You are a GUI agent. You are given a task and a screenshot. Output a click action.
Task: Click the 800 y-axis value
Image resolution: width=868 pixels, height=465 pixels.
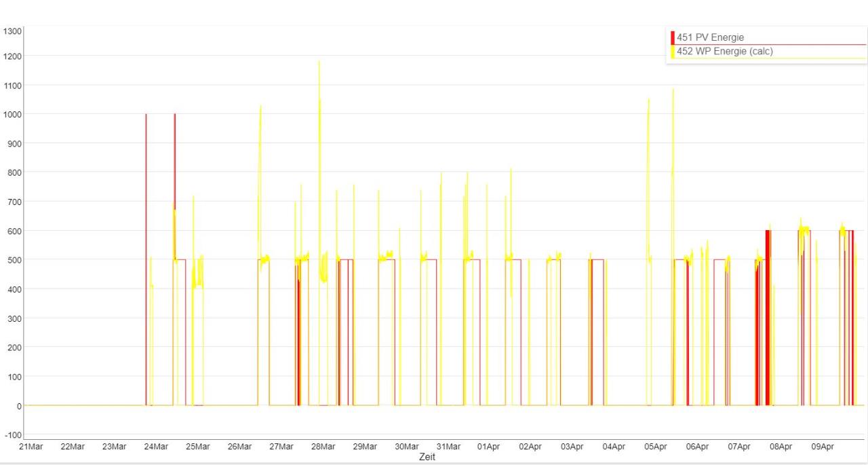(x=15, y=172)
